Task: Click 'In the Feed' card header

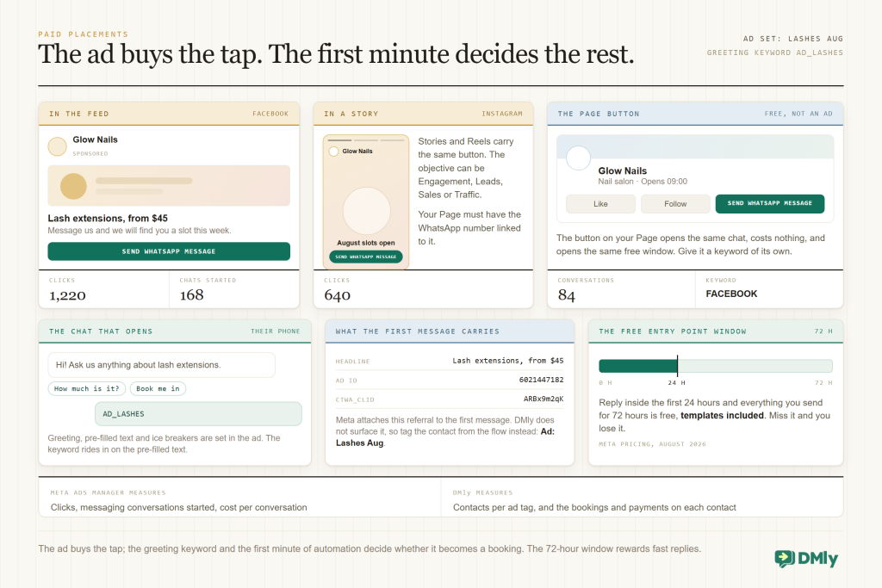Action: (169, 114)
